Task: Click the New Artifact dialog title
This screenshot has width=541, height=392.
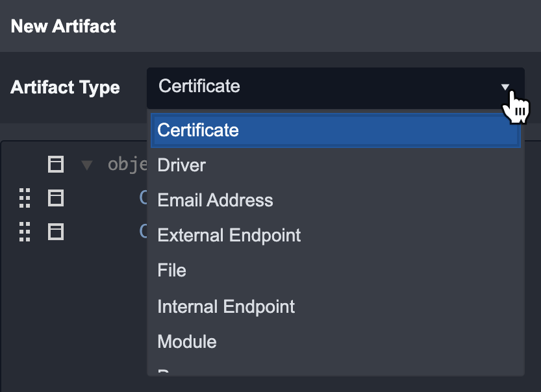Action: (x=64, y=26)
